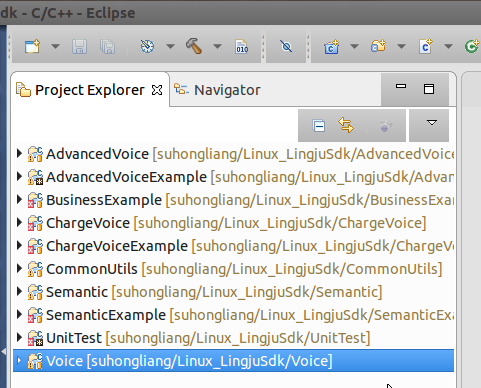481x388 pixels.
Task: Click path text [suhongliang/Linux_LingjuSdk/Semantic]
Action: click(x=247, y=292)
